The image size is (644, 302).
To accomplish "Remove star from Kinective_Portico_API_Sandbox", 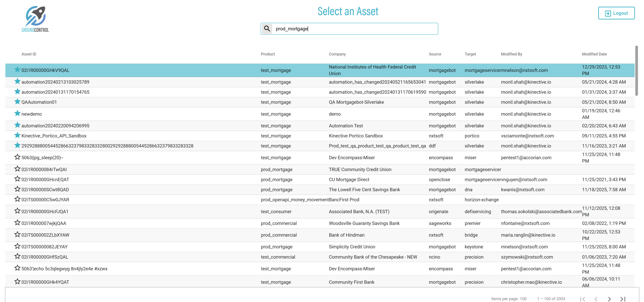I will [17, 135].
